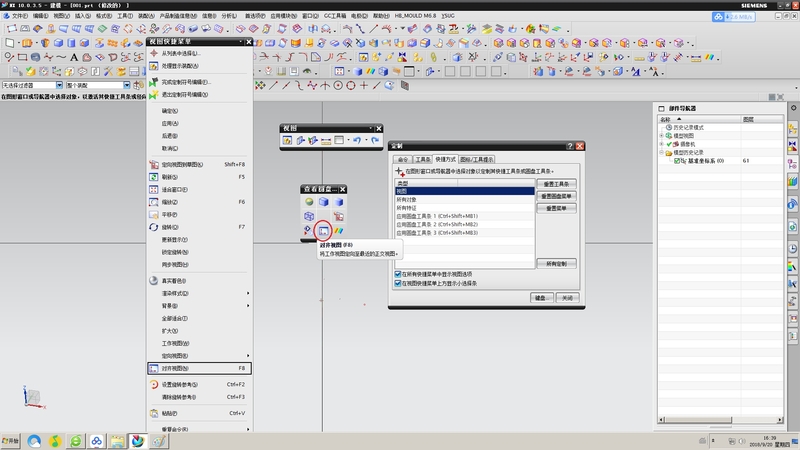
Task: Click the Windows 开始 Start button
Action: (11, 441)
